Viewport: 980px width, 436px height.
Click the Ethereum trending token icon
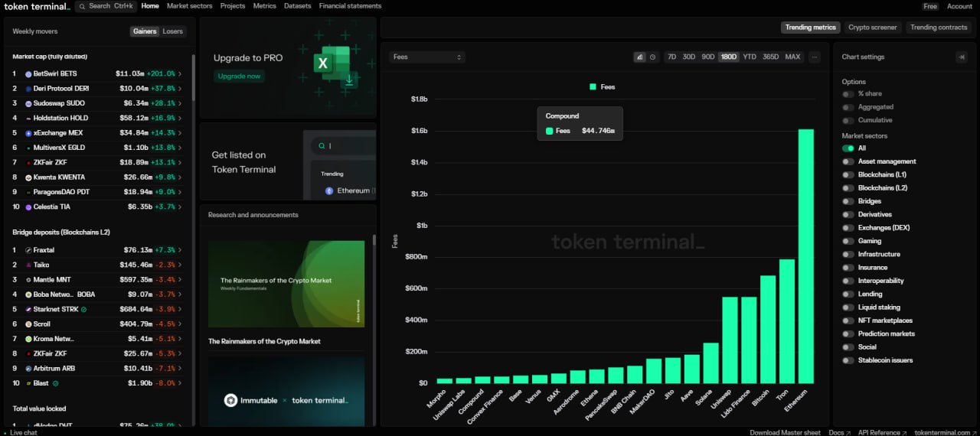click(x=329, y=190)
